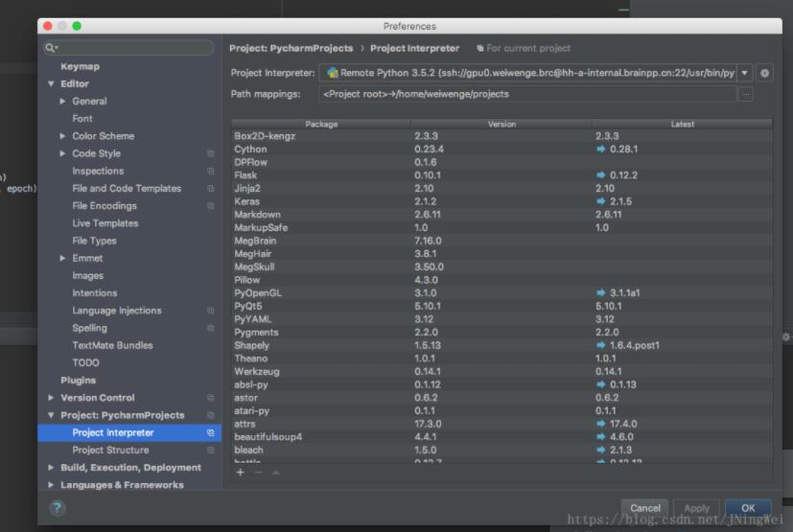Collapse the Editor tree section

click(x=51, y=84)
